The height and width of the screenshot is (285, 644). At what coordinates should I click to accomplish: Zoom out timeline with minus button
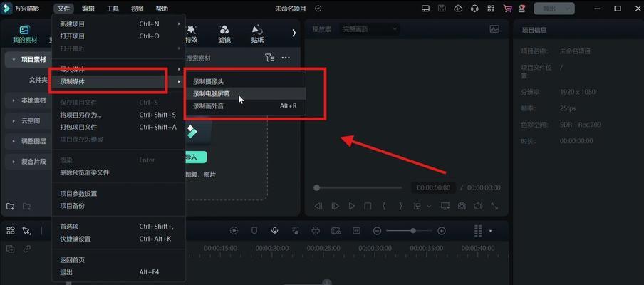tap(377, 231)
